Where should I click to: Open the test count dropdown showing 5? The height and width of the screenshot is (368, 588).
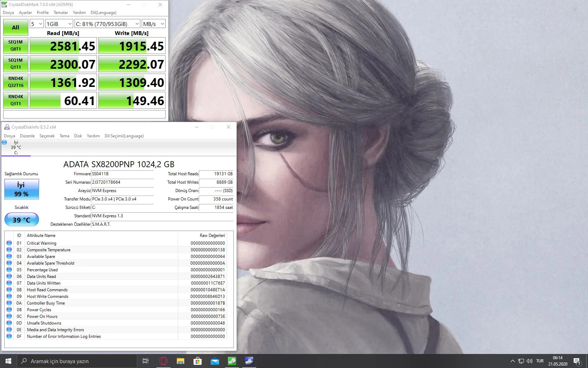tap(36, 23)
